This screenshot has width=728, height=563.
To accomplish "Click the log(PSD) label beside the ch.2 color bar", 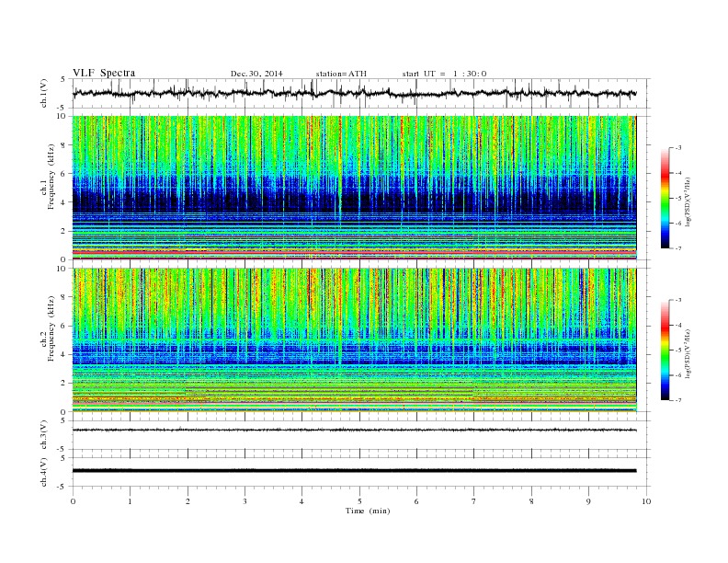I will pos(688,354).
